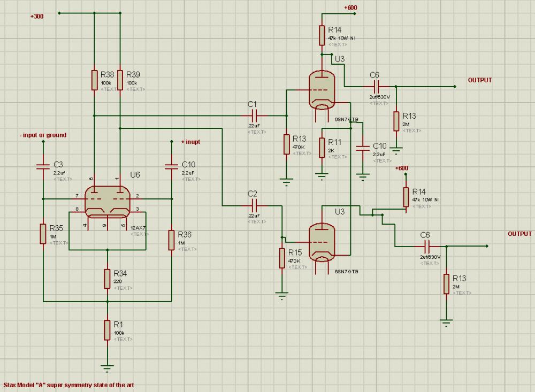Select resistor R39 symbol

(120, 80)
